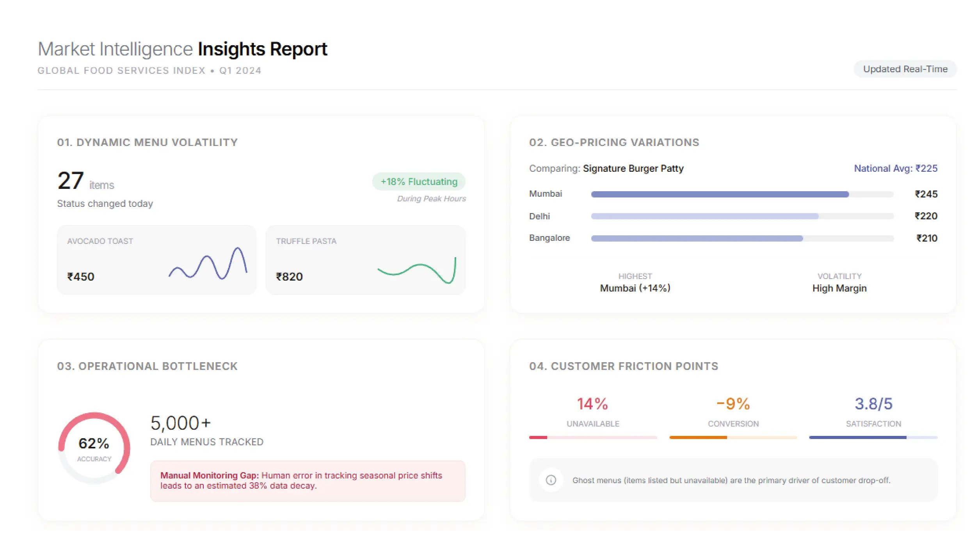Viewport: 976px width, 560px height.
Task: Click the Manual Monitoring Gap alert box
Action: pyautogui.click(x=308, y=481)
